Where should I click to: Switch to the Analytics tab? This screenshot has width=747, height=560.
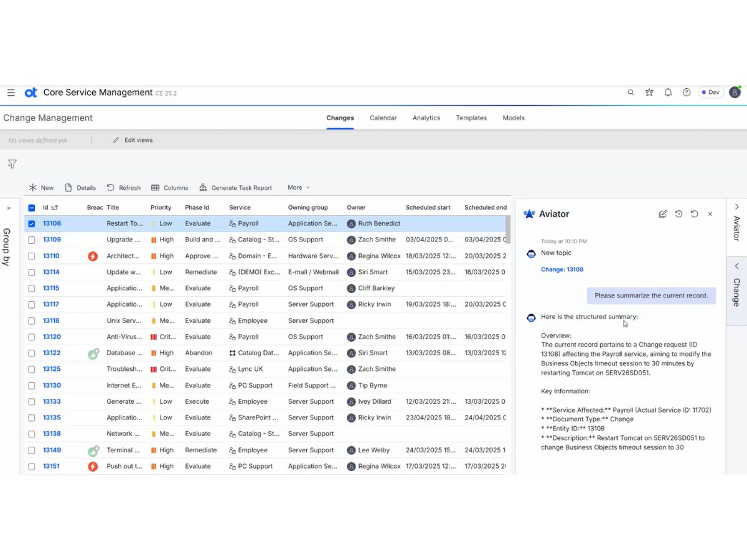click(x=426, y=118)
